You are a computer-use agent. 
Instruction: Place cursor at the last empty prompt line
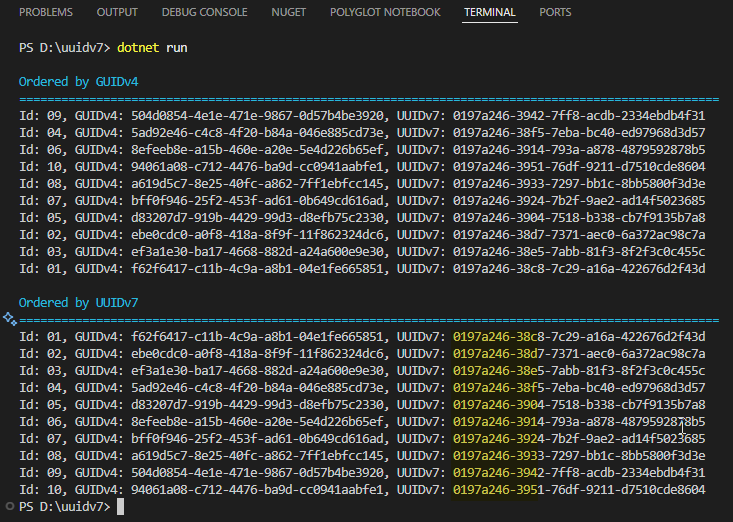(x=121, y=507)
